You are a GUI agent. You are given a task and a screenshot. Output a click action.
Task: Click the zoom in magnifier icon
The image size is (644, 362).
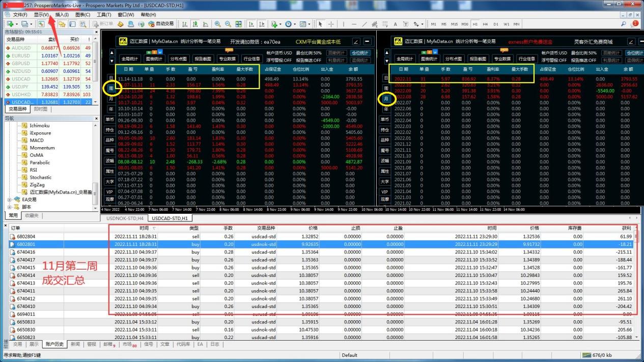click(218, 24)
